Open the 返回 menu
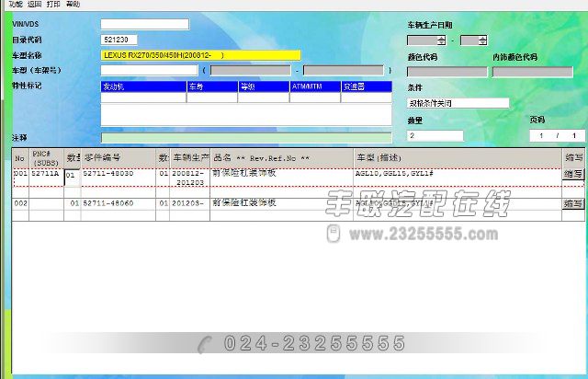 (34, 4)
